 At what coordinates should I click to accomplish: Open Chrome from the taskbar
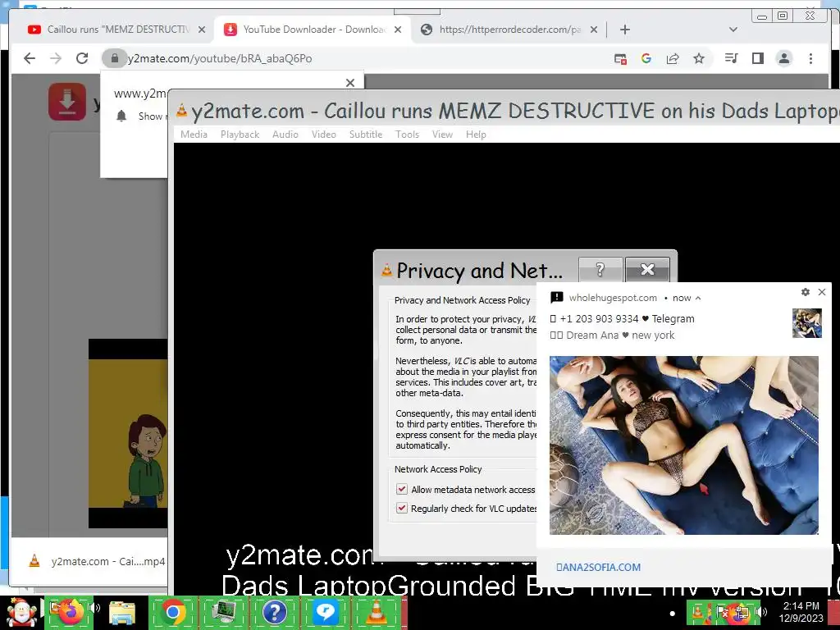click(173, 612)
